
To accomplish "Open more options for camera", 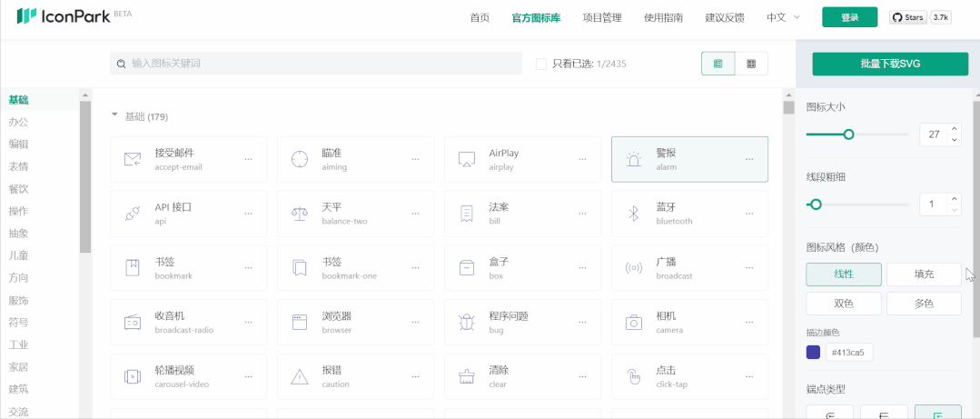I will pyautogui.click(x=749, y=323).
